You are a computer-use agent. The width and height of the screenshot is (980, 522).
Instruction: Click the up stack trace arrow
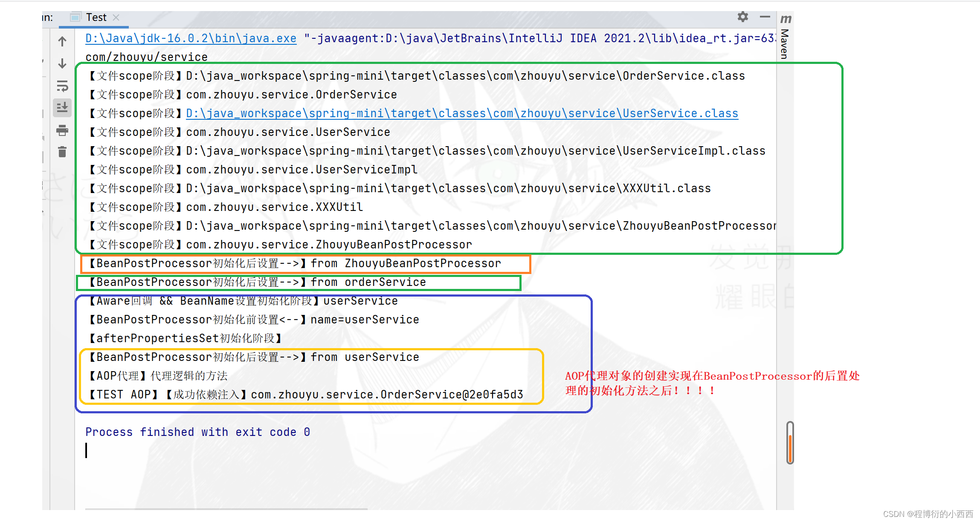point(62,41)
